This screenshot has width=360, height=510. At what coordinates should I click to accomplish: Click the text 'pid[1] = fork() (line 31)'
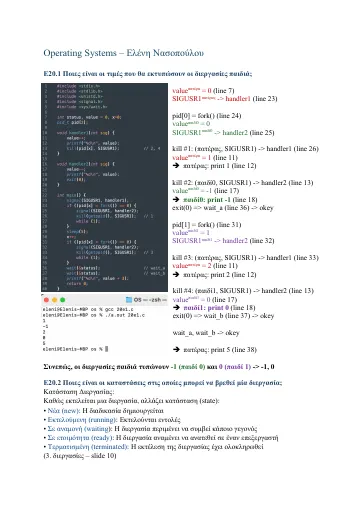coord(207,225)
